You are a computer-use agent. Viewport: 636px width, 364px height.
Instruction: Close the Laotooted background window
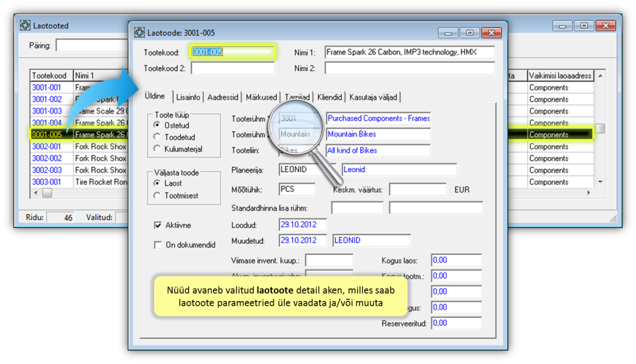point(606,26)
